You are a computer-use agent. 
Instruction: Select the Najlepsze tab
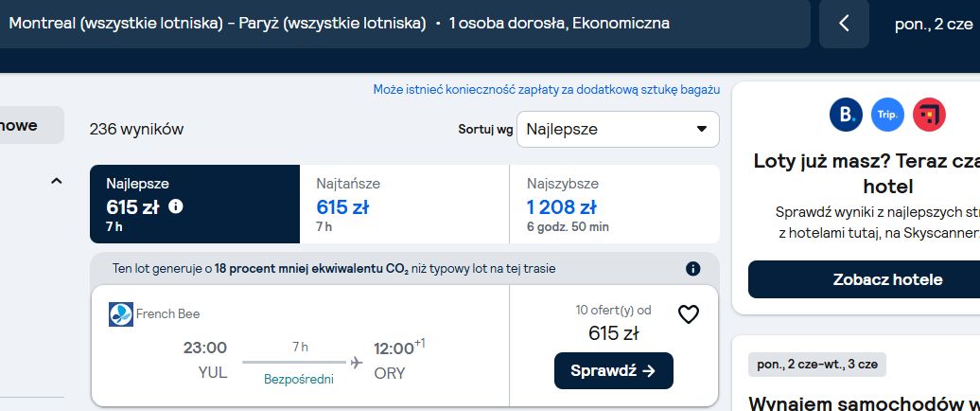tap(195, 204)
